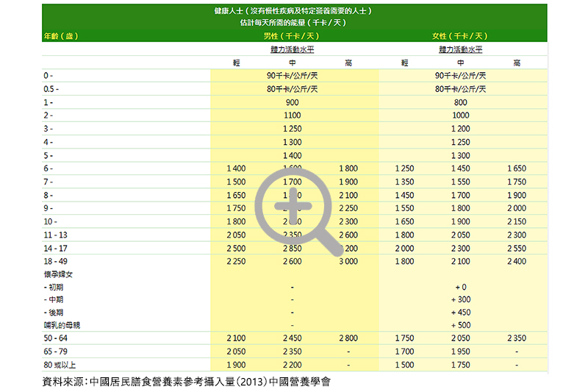Screen dimensions: 588x392
Task: Click male value '1100' for age 2
Action: (x=292, y=115)
